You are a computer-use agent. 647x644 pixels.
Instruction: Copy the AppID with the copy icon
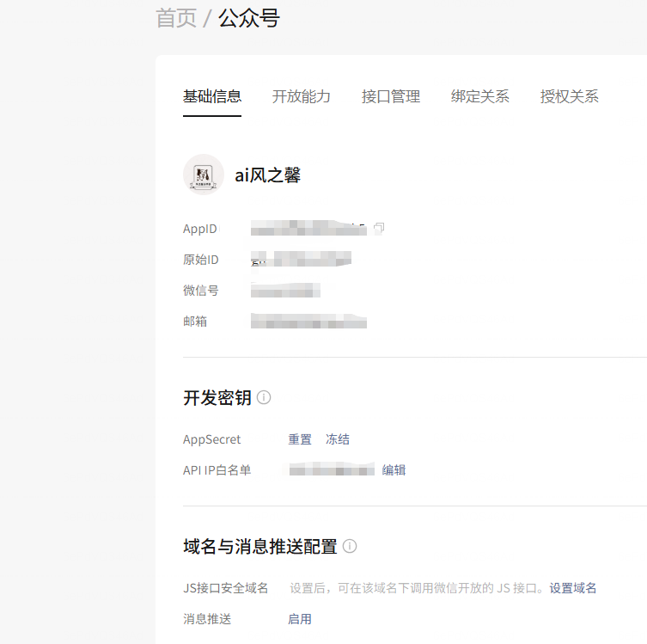pyautogui.click(x=379, y=228)
